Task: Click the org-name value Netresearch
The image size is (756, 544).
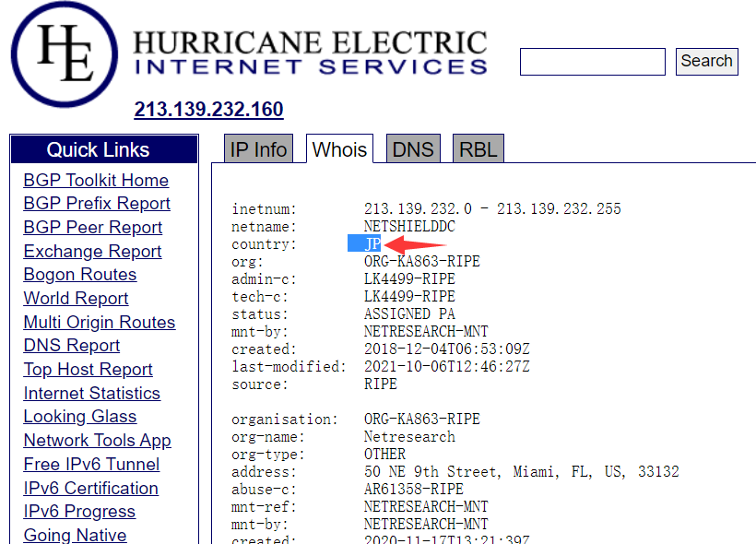Action: pos(409,436)
